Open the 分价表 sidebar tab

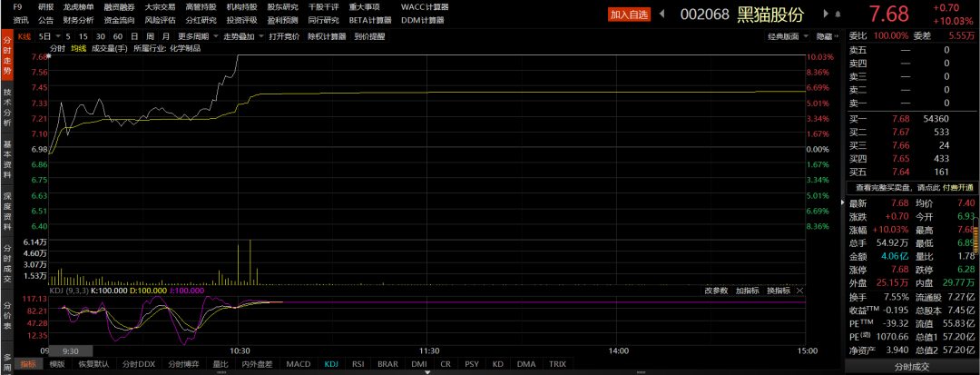[7, 316]
